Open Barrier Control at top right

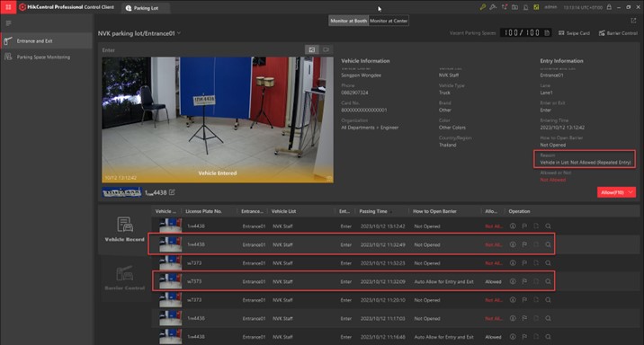[618, 33]
